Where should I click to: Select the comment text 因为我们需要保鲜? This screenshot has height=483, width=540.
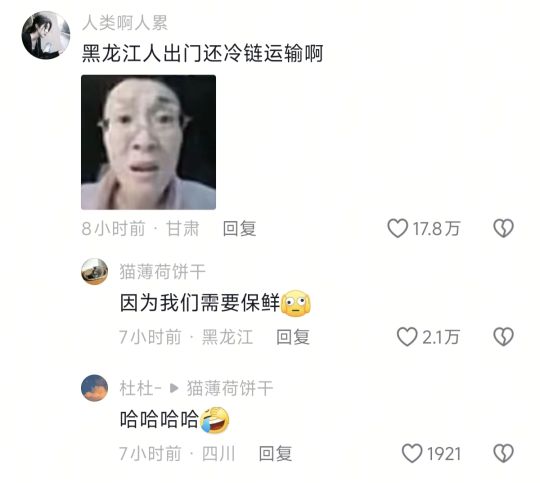200,302
